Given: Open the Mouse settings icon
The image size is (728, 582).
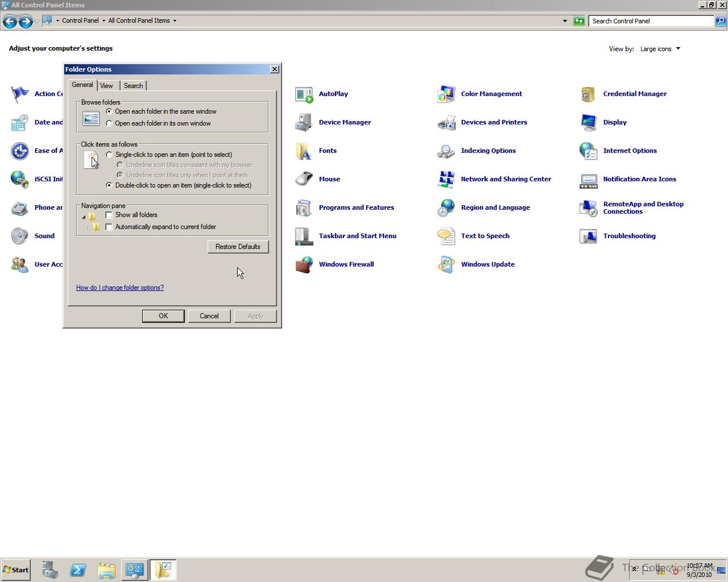Looking at the screenshot, I should pos(304,180).
